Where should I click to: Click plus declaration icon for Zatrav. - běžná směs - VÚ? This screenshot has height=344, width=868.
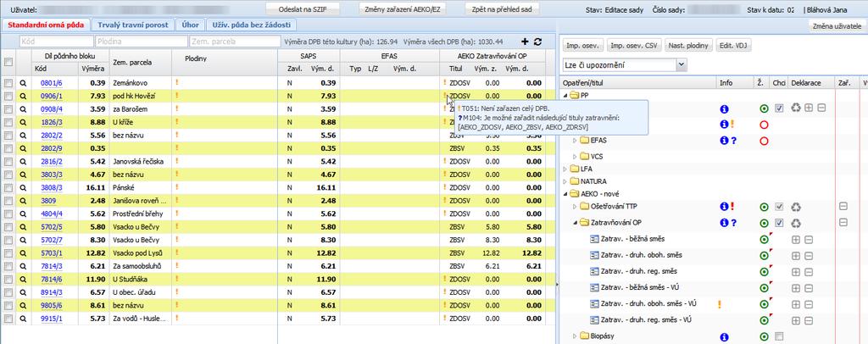pyautogui.click(x=797, y=287)
